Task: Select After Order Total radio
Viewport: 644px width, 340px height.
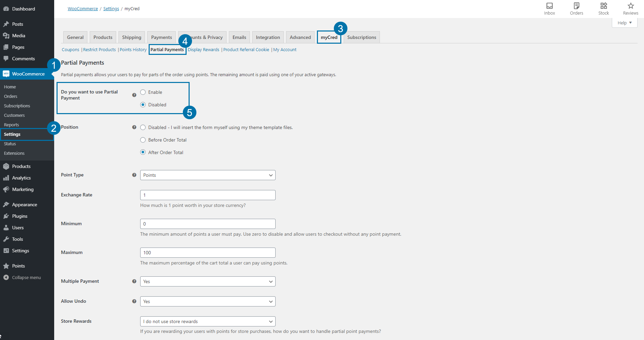Action: (x=143, y=152)
